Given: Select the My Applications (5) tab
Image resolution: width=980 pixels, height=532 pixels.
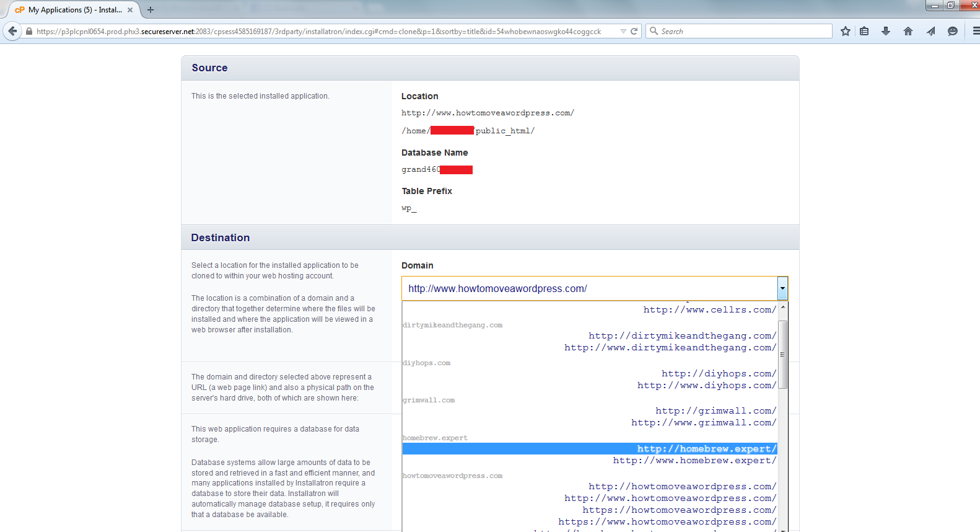Looking at the screenshot, I should (x=74, y=10).
